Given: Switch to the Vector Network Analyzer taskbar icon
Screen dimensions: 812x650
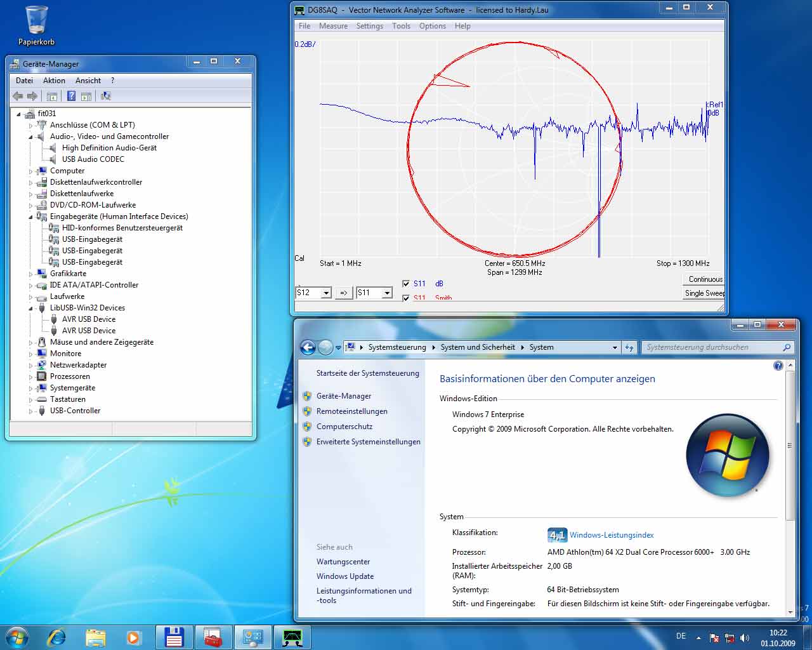Looking at the screenshot, I should 292,637.
